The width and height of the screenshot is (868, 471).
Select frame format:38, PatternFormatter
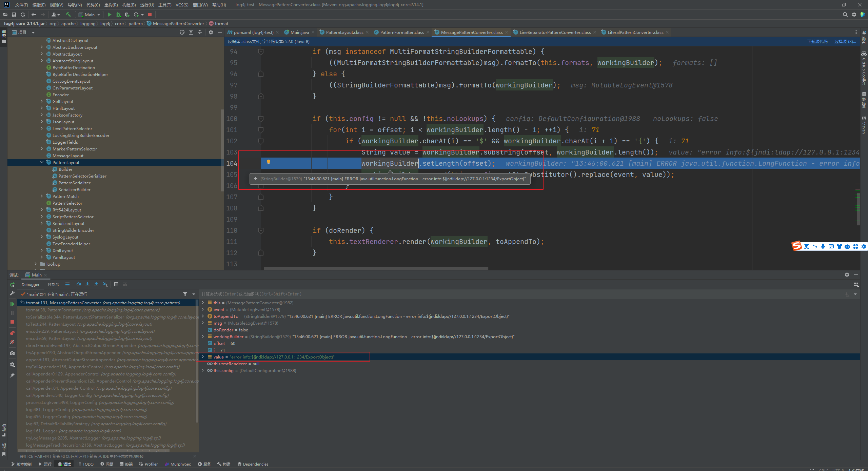click(x=108, y=310)
